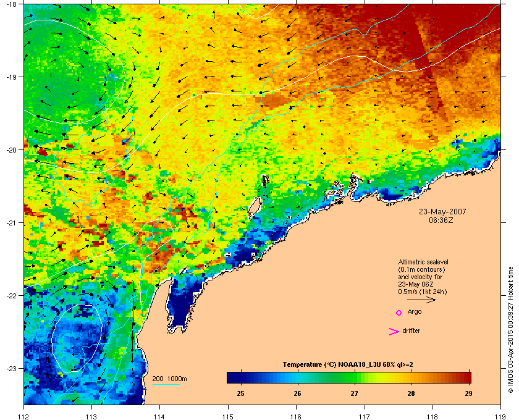Click colorbar tick label 27
This screenshot has height=420, width=519.
pyautogui.click(x=355, y=393)
